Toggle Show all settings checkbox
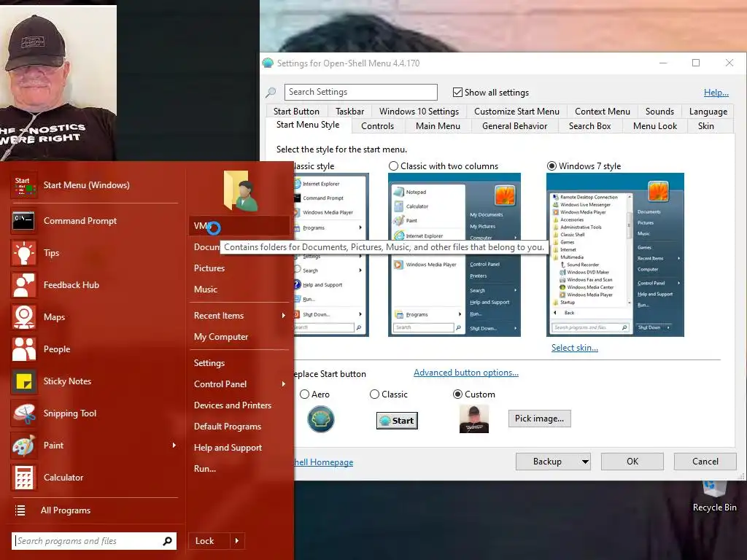This screenshot has height=560, width=747. coord(457,93)
